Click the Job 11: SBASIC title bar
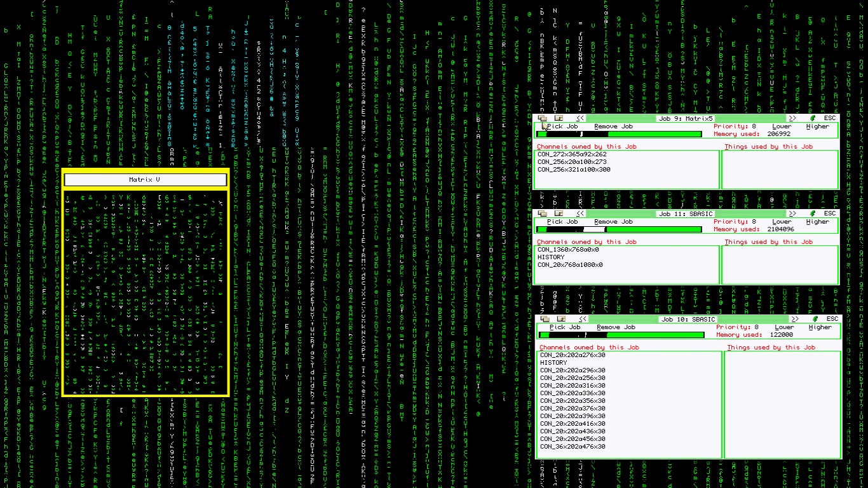Image resolution: width=868 pixels, height=488 pixels. tap(686, 213)
